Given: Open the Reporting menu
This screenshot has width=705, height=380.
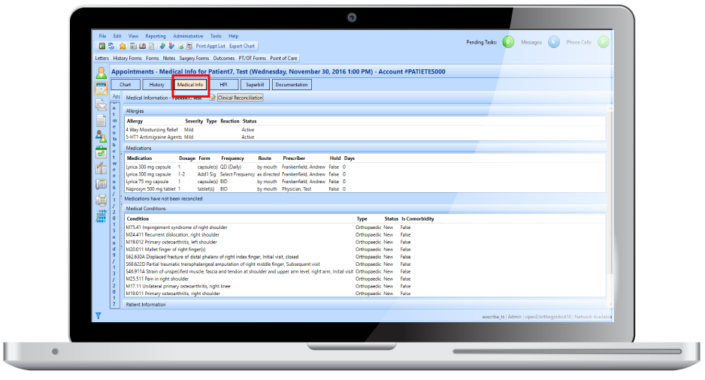Looking at the screenshot, I should coord(155,36).
